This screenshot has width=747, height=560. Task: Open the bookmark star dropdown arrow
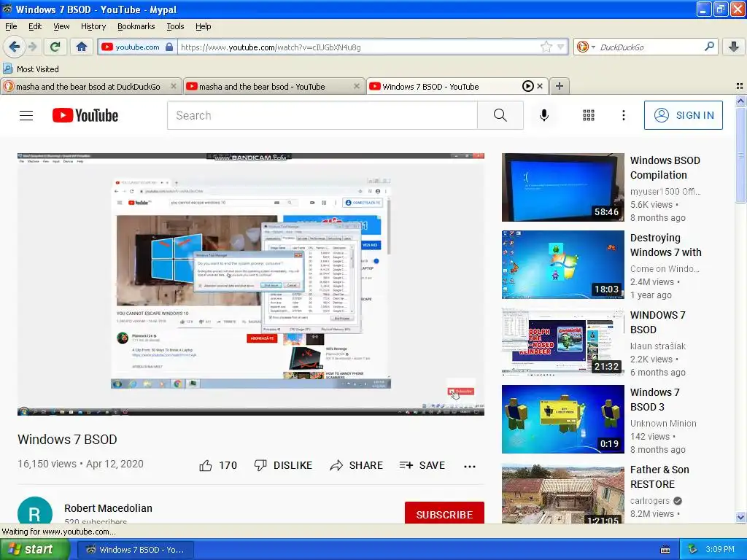pos(561,47)
